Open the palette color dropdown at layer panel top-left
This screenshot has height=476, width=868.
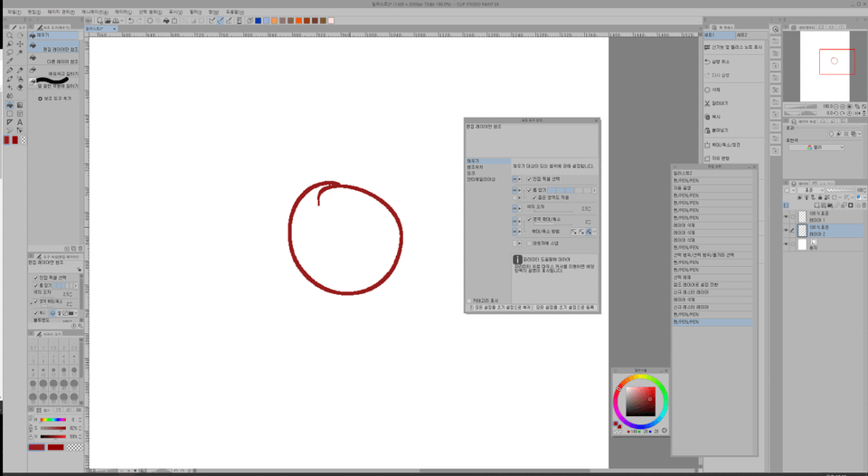(789, 190)
